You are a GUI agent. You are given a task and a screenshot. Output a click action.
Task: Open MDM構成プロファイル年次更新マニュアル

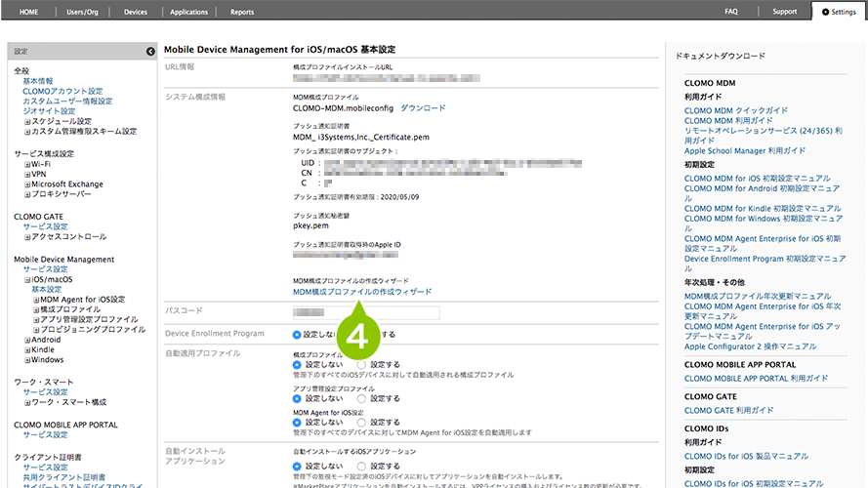(x=758, y=297)
